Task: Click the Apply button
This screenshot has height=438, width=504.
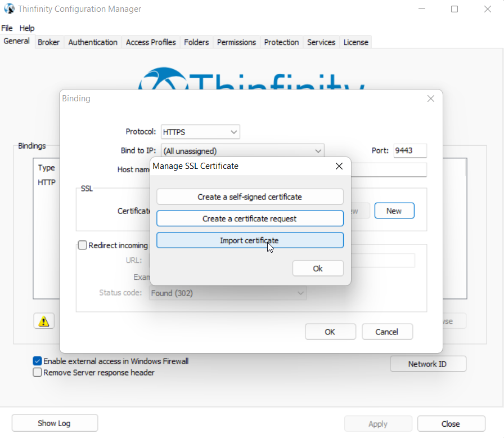Action: point(378,424)
